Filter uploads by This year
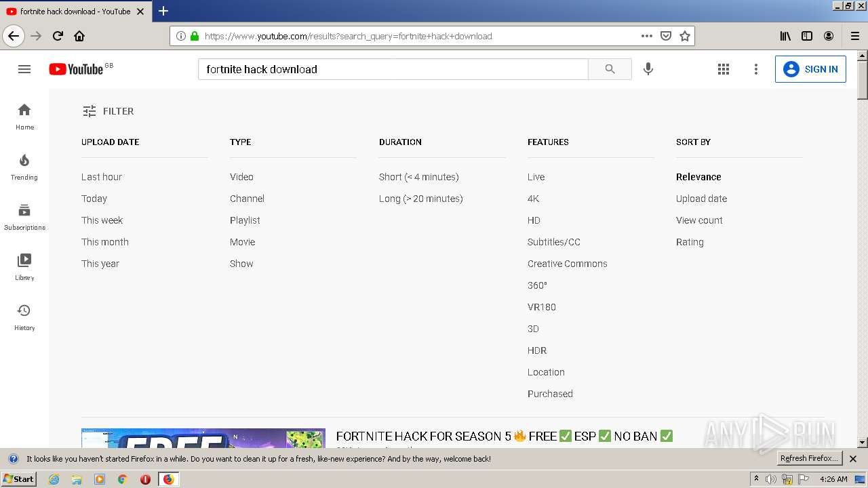The height and width of the screenshot is (488, 868). [100, 264]
